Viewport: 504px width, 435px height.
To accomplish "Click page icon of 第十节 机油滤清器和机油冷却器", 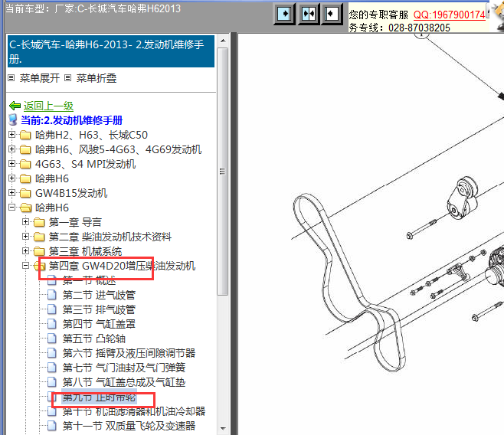I will coord(52,411).
